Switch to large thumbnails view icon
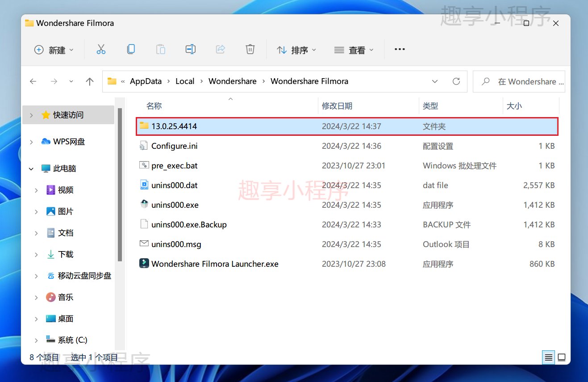This screenshot has height=382, width=588. click(x=562, y=357)
